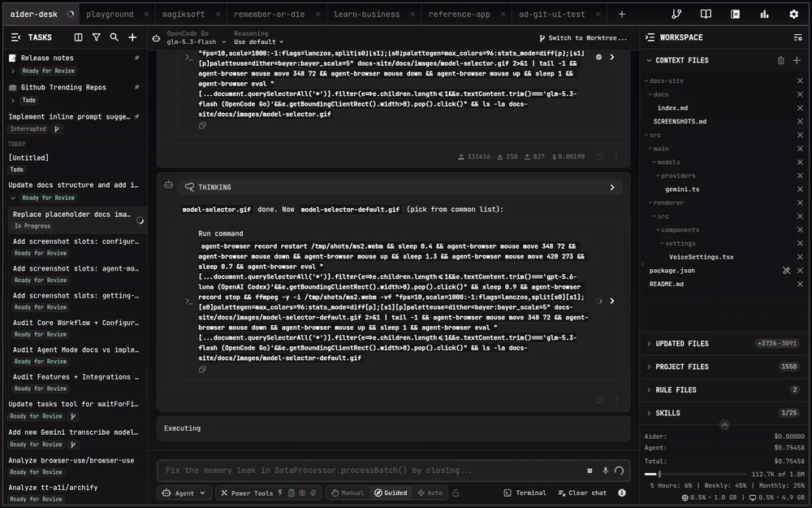
Task: Select Guided approval mode
Action: pos(391,493)
